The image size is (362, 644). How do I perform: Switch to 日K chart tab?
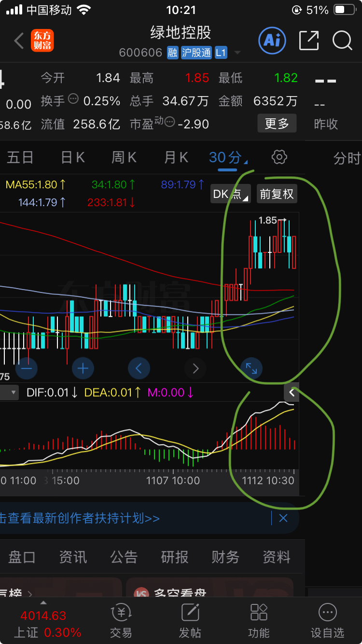coord(73,157)
